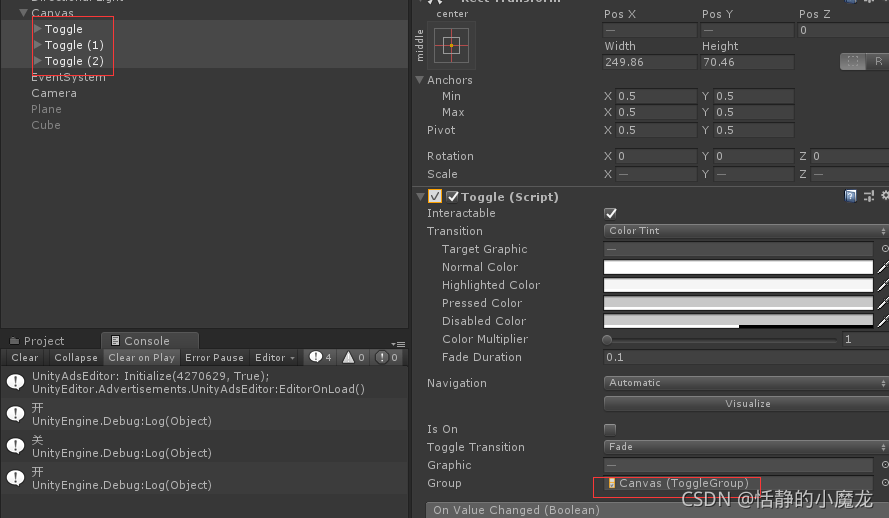The width and height of the screenshot is (889, 518).
Task: Expand Toggle (1) in the hierarchy
Action: (38, 45)
